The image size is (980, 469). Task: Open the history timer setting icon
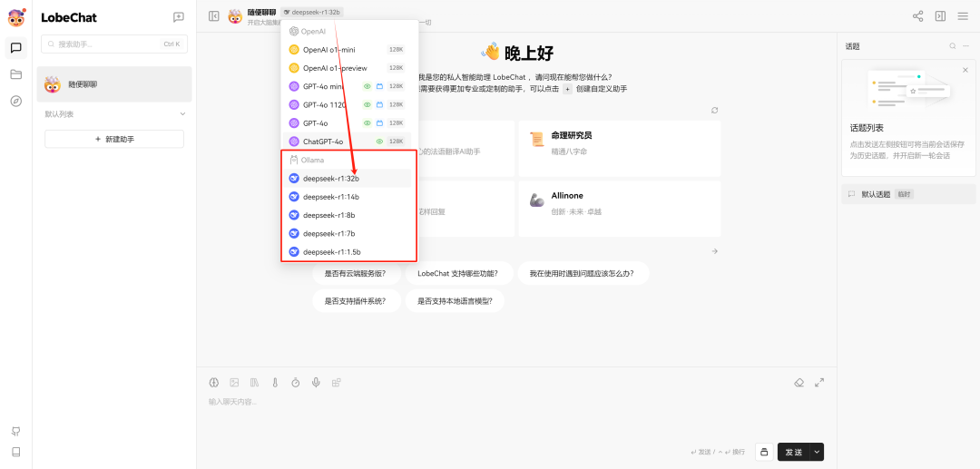coord(296,382)
